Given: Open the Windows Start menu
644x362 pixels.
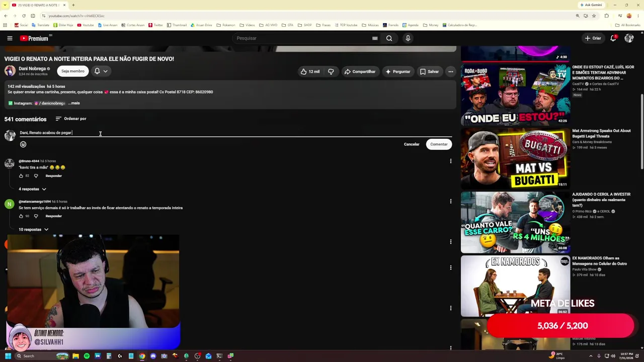Looking at the screenshot, I should (8, 356).
